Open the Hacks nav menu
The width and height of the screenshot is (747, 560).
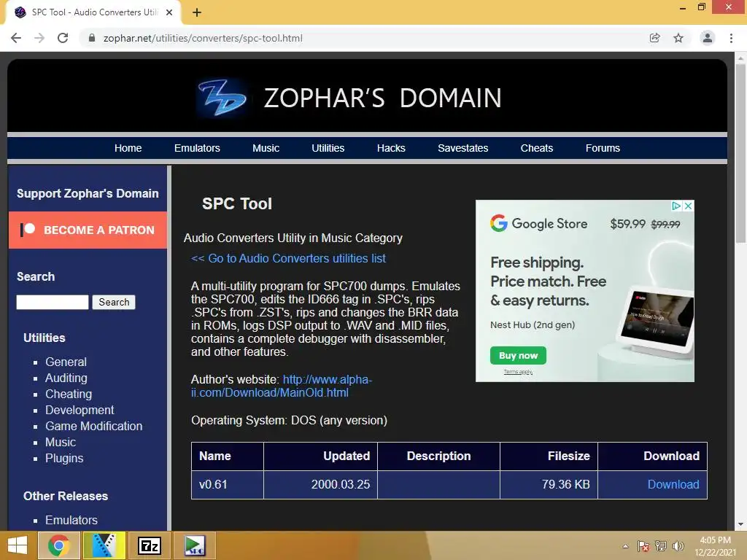pos(391,148)
